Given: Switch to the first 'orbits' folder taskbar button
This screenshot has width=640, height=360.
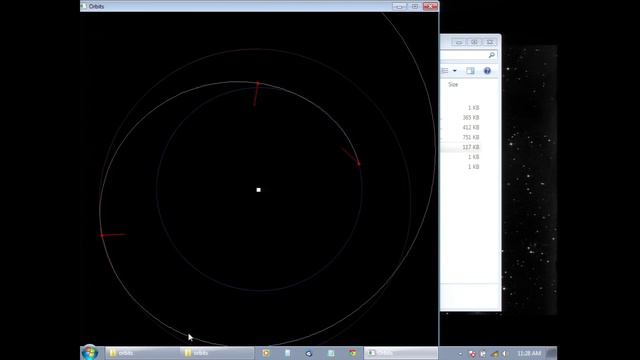Looking at the screenshot, I should click(x=142, y=353).
